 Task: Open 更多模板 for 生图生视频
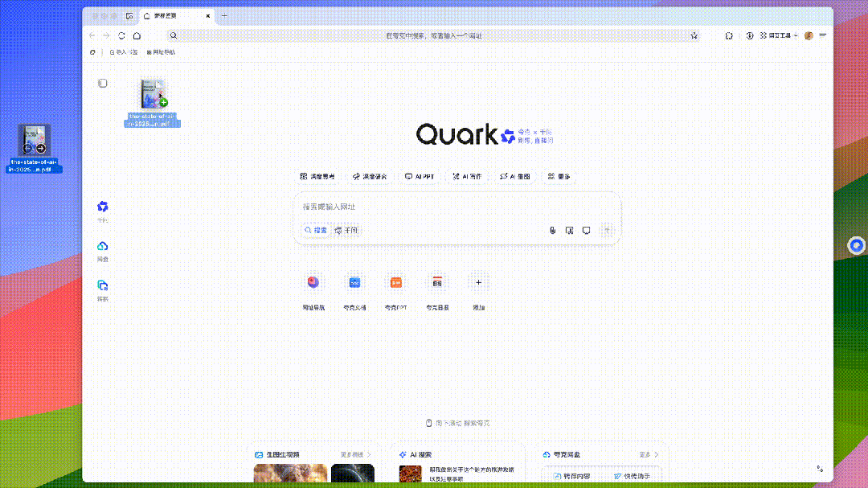(x=354, y=454)
